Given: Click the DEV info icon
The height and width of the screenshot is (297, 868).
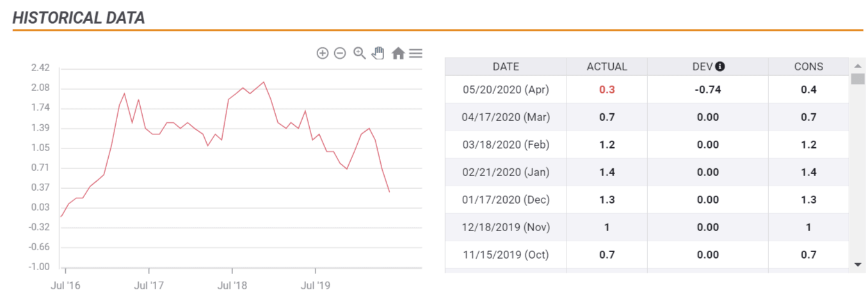Looking at the screenshot, I should point(720,67).
